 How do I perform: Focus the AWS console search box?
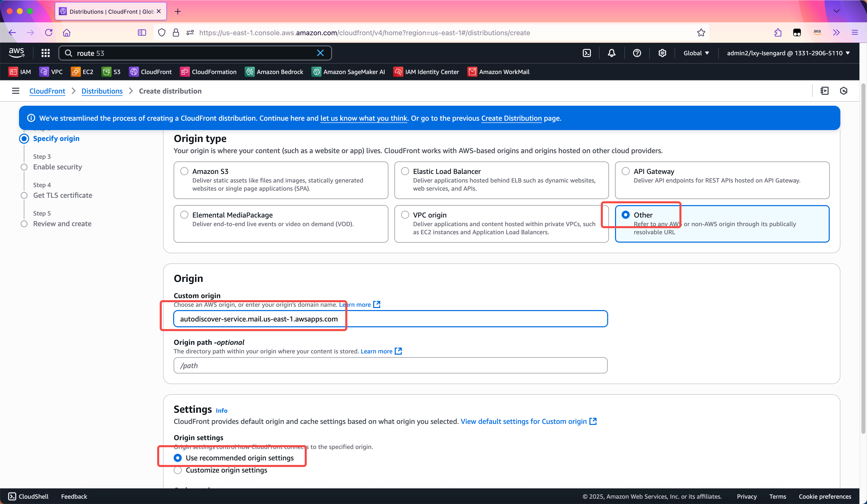(x=195, y=53)
